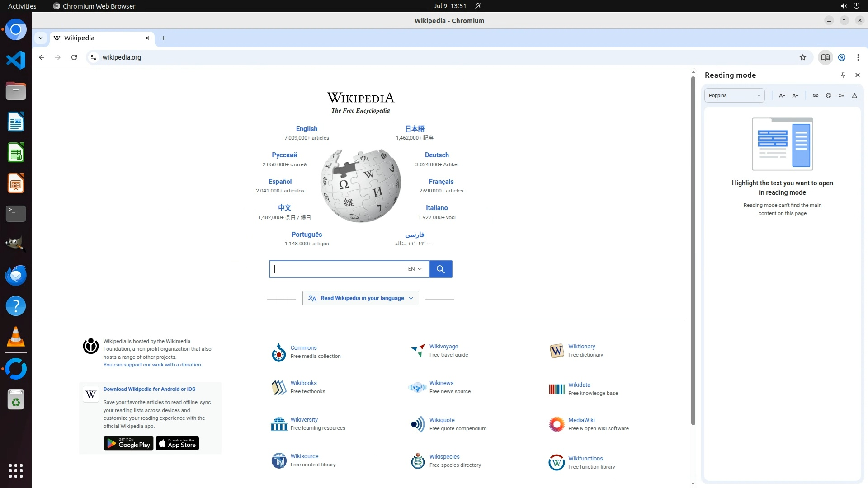Screen dimensions: 868x488
Task: Open Chromium's three-dot menu
Action: pyautogui.click(x=858, y=57)
